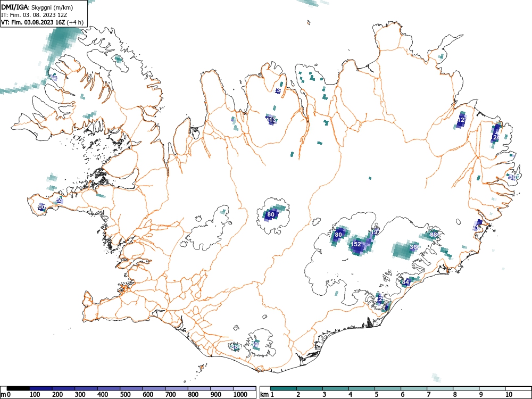Pick the darkest blue swatch between 100 and 200
Viewport: 532px width, 399px height.
click(41, 388)
